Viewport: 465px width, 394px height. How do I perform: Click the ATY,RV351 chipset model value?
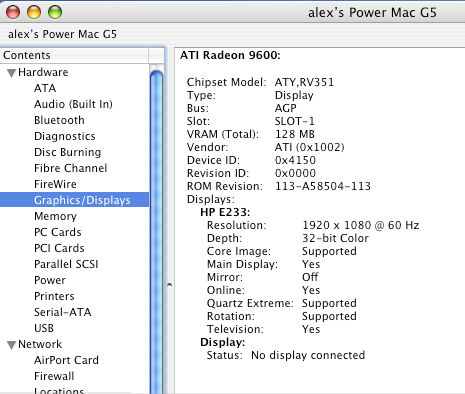pos(304,82)
